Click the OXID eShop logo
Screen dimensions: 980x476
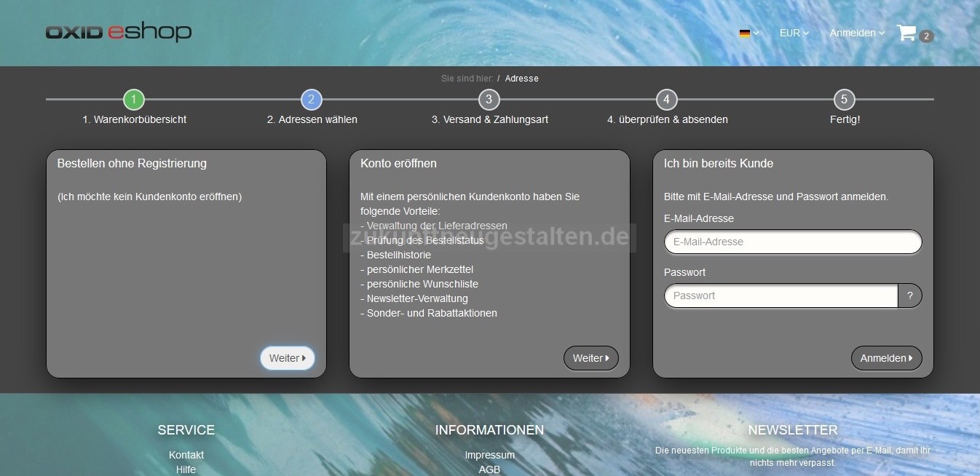[119, 33]
